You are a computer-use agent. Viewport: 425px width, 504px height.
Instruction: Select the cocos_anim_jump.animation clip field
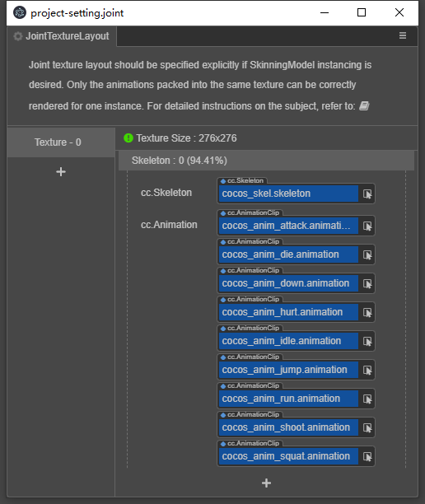pos(288,370)
